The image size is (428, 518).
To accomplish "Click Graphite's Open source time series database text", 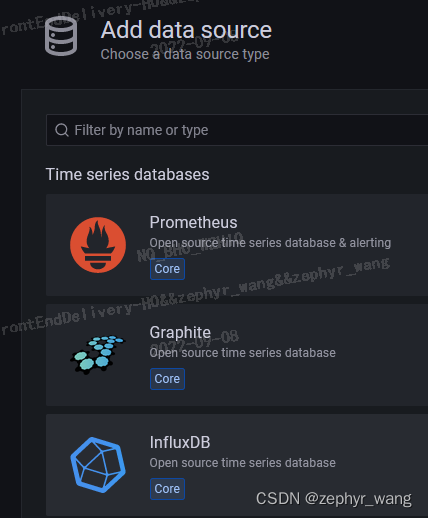I will (242, 353).
